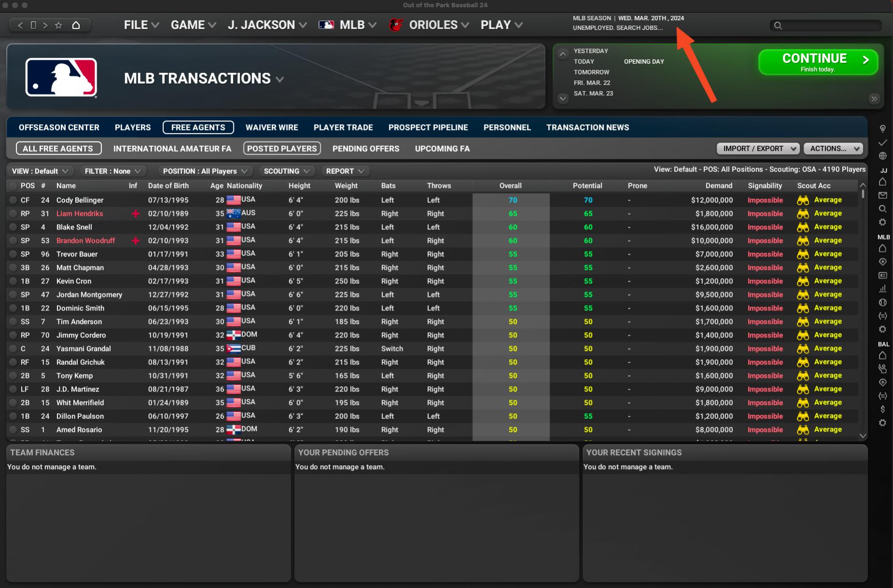893x588 pixels.
Task: Switch to the WAIVER WIRE tab
Action: pos(271,127)
